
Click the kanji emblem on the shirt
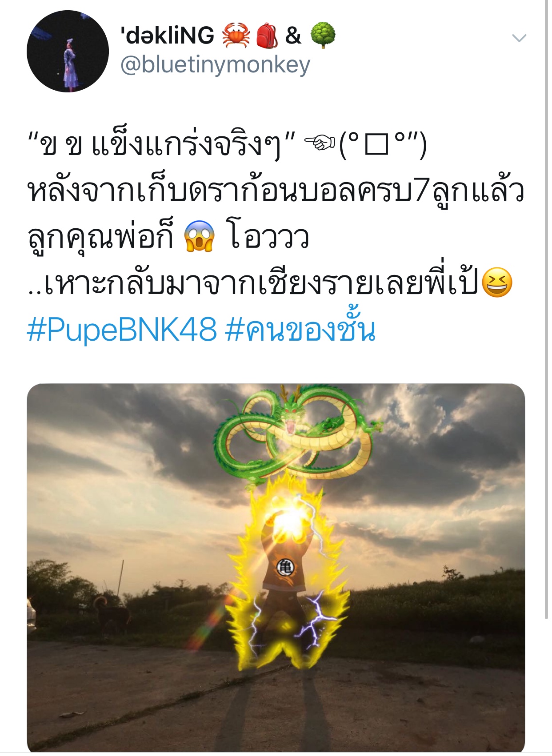pos(285,567)
